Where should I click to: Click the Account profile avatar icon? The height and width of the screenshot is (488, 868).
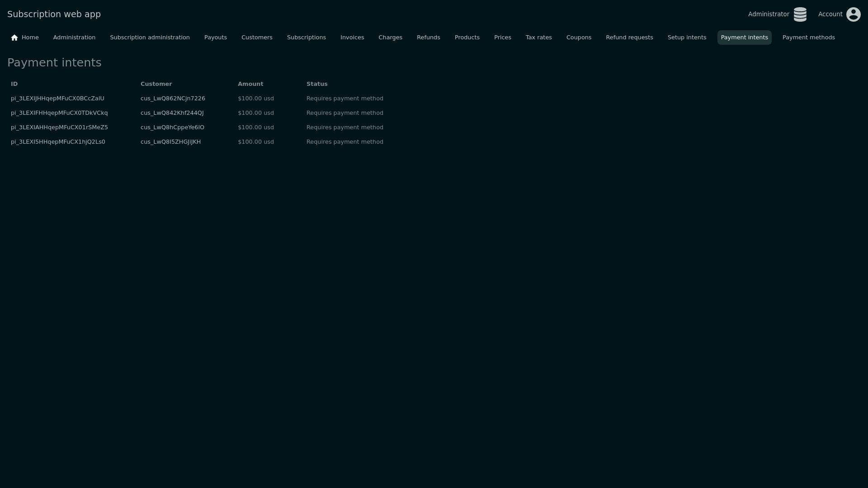click(x=853, y=14)
